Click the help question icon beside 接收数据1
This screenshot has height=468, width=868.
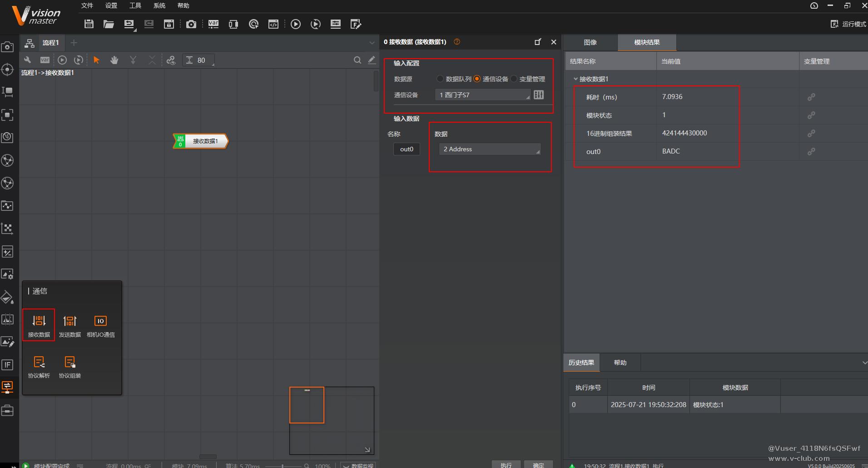(x=457, y=42)
